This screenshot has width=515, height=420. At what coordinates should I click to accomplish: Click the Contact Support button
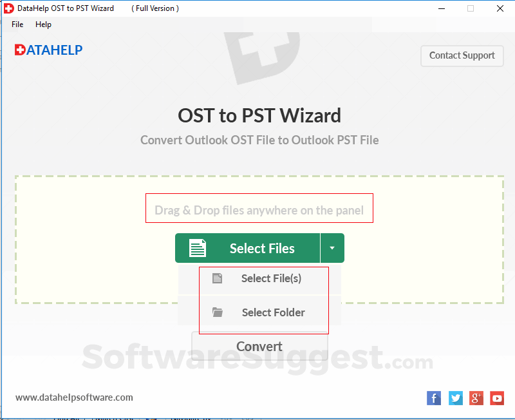click(x=462, y=56)
